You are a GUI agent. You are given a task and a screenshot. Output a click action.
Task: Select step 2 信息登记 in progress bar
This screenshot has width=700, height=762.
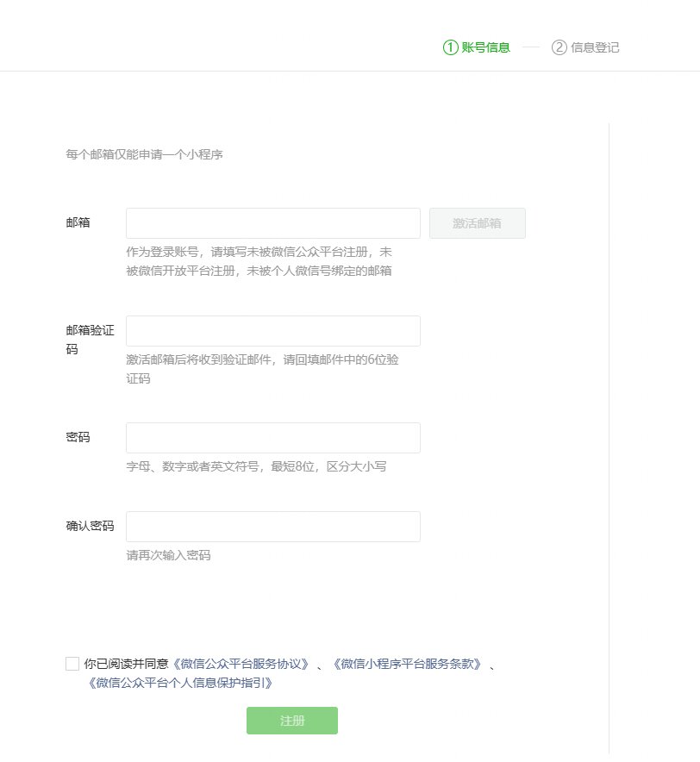pyautogui.click(x=585, y=47)
